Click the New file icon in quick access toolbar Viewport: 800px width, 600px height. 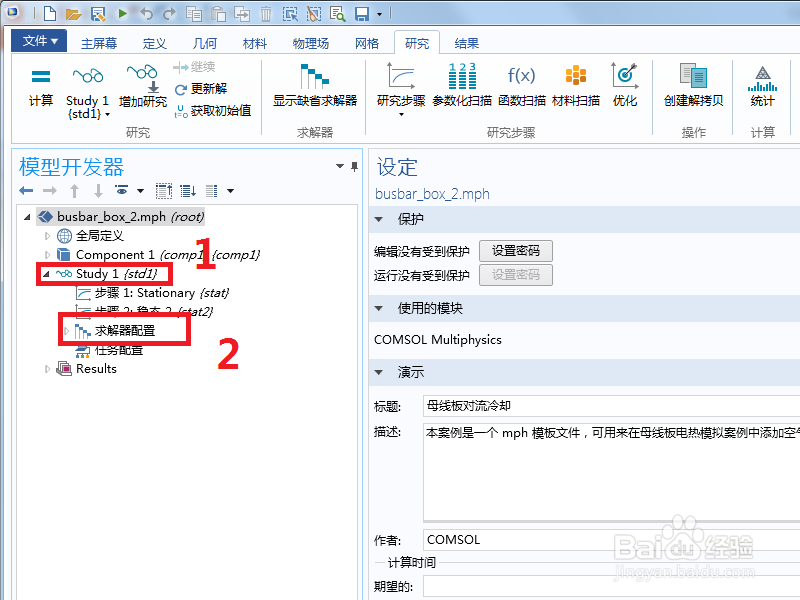(x=49, y=13)
